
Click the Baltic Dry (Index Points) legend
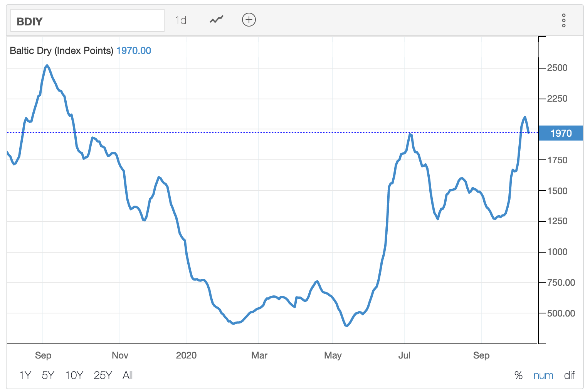pos(61,50)
